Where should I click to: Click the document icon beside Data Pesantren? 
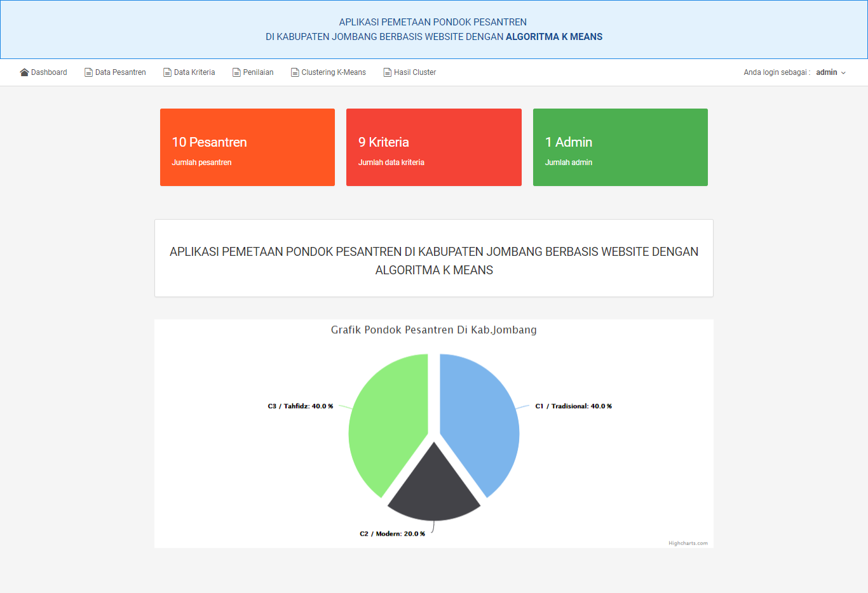click(x=88, y=72)
